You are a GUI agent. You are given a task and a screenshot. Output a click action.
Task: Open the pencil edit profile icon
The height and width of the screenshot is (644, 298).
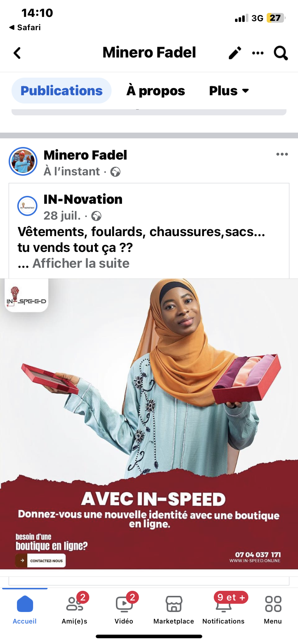tap(235, 53)
